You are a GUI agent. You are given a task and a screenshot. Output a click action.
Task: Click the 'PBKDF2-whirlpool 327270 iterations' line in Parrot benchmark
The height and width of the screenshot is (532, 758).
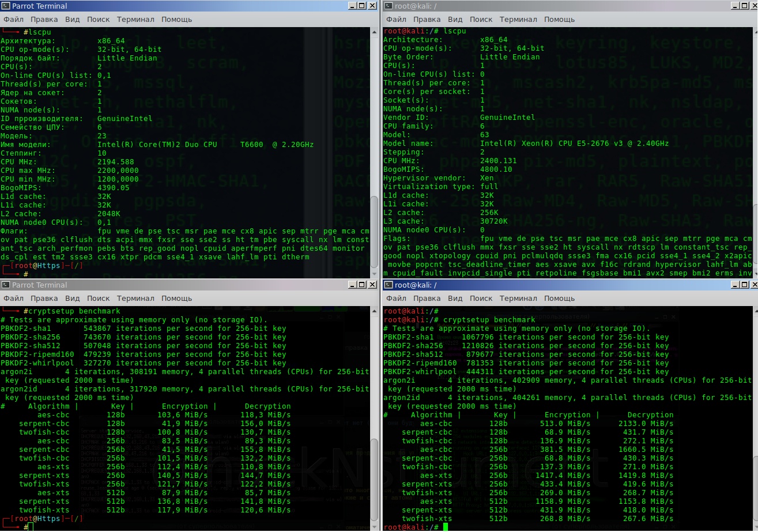[x=144, y=363]
